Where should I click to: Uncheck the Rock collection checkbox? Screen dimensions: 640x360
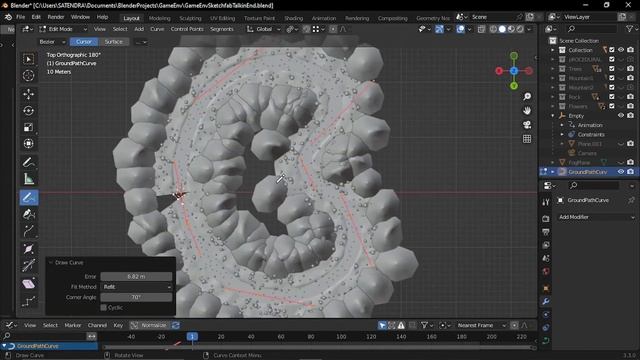pyautogui.click(x=611, y=97)
